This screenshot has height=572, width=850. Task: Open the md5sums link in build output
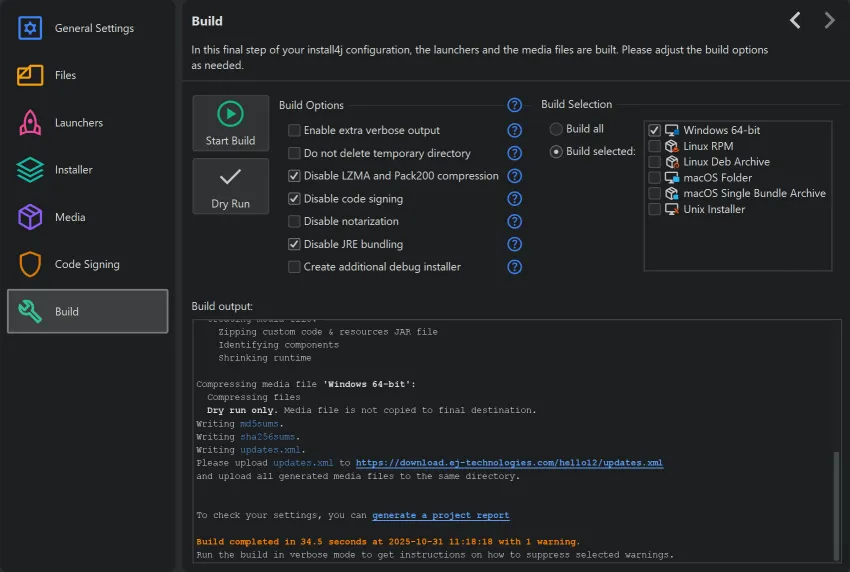coord(259,423)
